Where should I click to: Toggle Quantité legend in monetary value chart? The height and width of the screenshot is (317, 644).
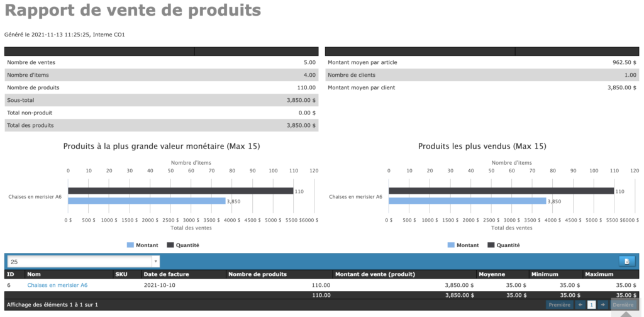[183, 245]
